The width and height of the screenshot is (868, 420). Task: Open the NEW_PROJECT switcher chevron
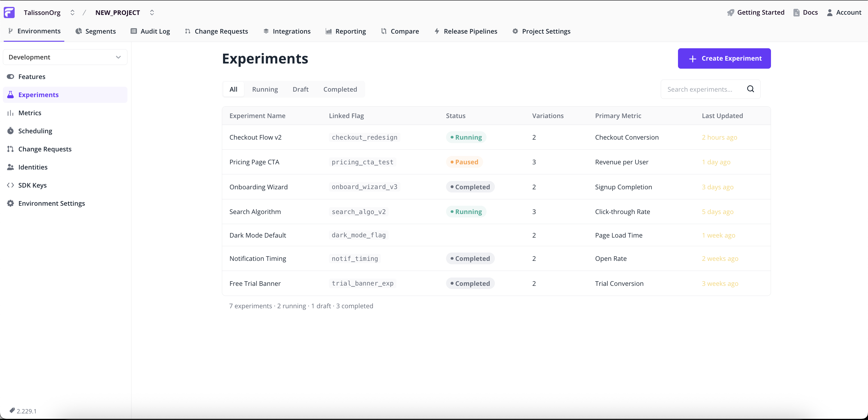152,12
